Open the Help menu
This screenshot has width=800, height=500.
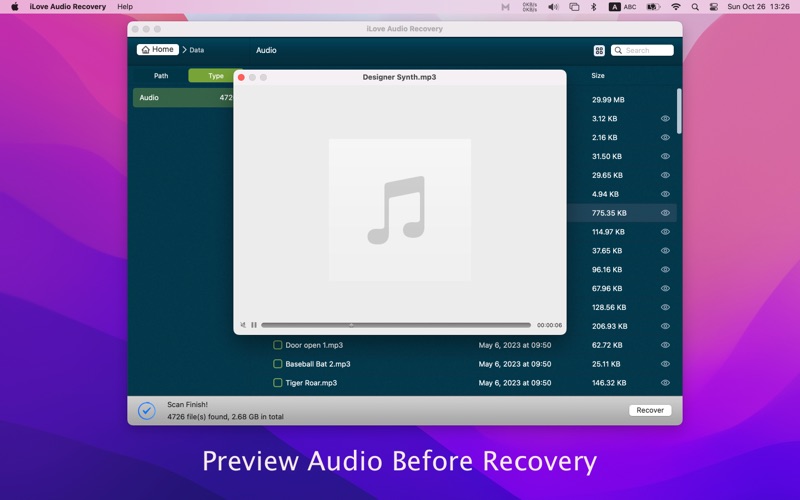pos(125,7)
